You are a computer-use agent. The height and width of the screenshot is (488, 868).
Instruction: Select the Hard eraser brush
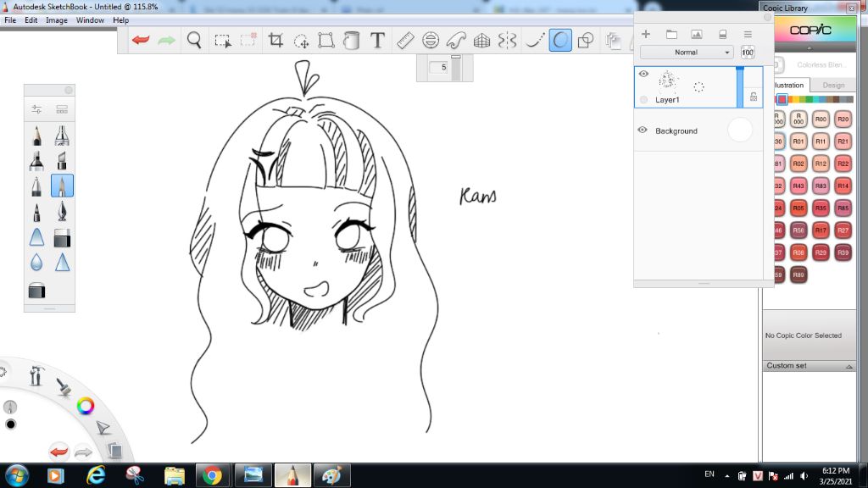62,238
